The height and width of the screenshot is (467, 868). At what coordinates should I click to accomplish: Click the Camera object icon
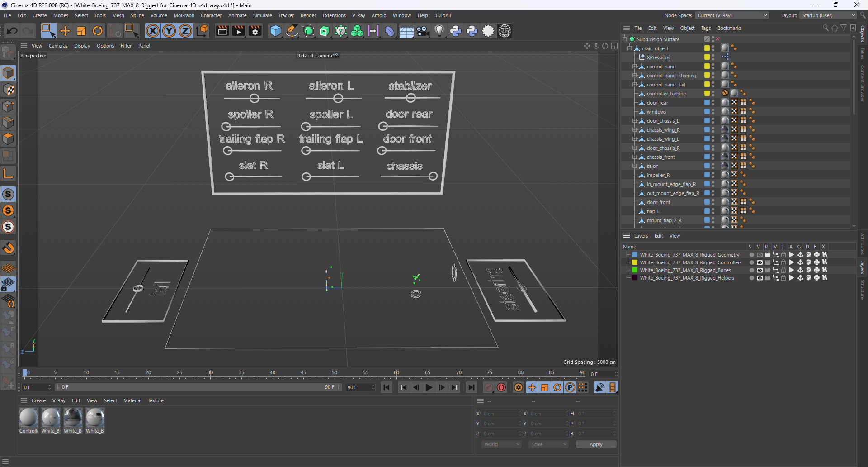tap(423, 31)
